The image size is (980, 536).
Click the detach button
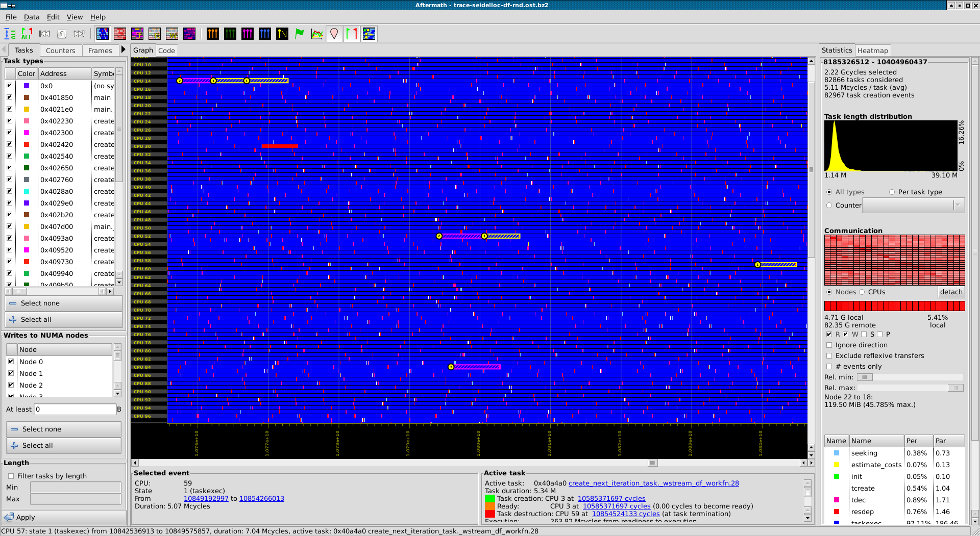(951, 292)
